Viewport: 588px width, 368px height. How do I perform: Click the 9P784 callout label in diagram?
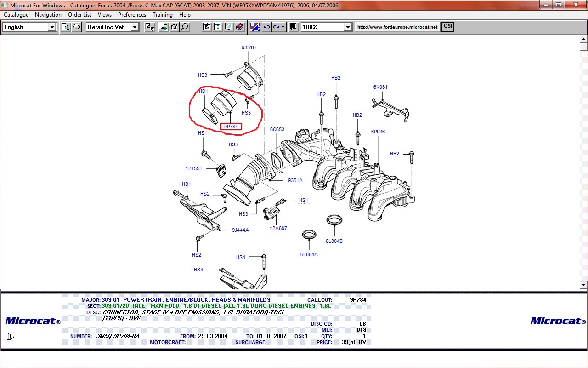click(231, 127)
